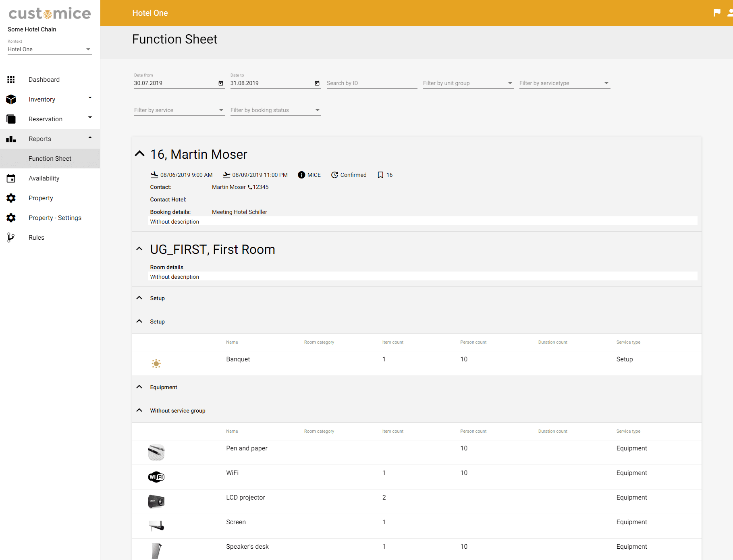This screenshot has height=560, width=733.
Task: Collapse the Without service group section
Action: pyautogui.click(x=139, y=411)
